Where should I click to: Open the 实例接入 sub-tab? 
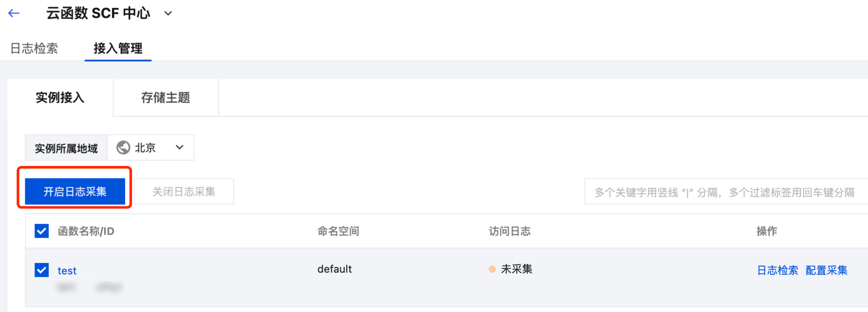(60, 98)
